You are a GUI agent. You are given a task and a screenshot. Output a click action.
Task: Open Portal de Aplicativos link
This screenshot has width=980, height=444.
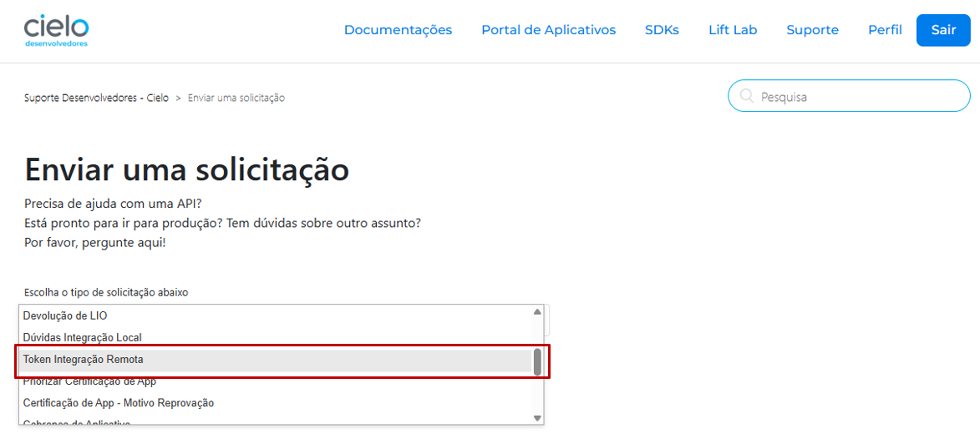point(548,30)
